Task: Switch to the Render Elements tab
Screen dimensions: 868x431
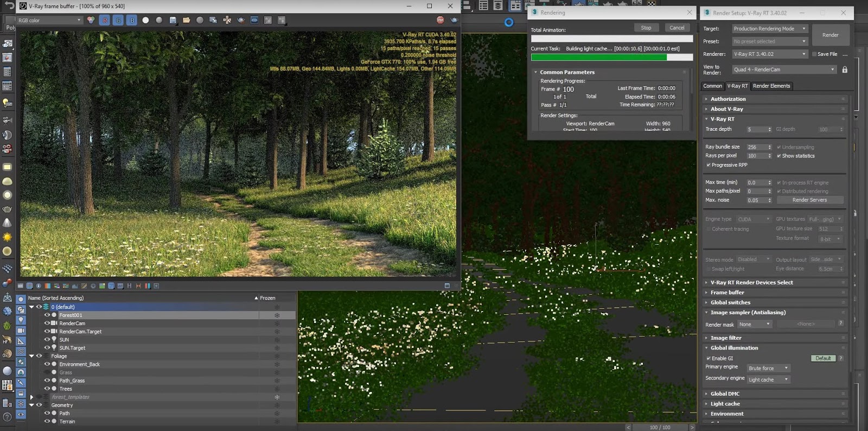Action: coord(771,86)
